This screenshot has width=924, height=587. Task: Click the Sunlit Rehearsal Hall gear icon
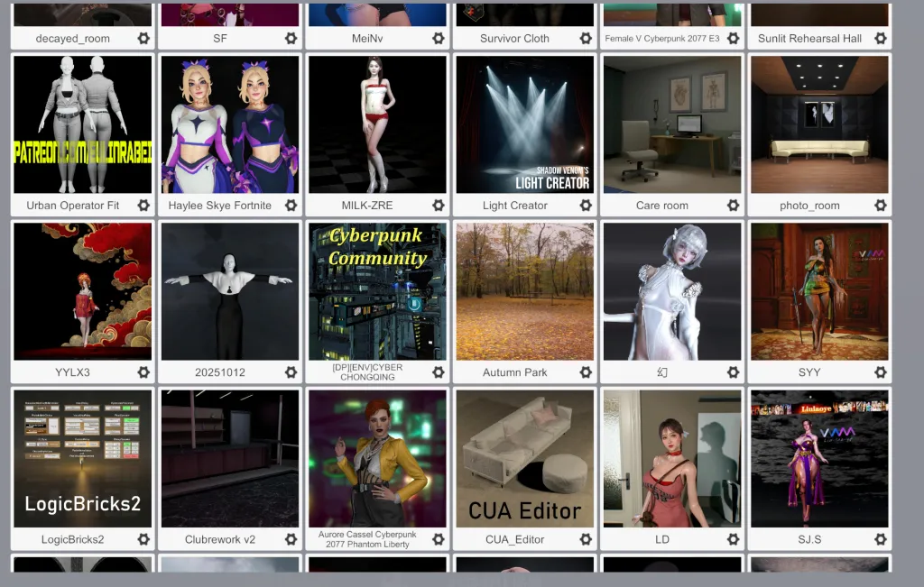881,38
